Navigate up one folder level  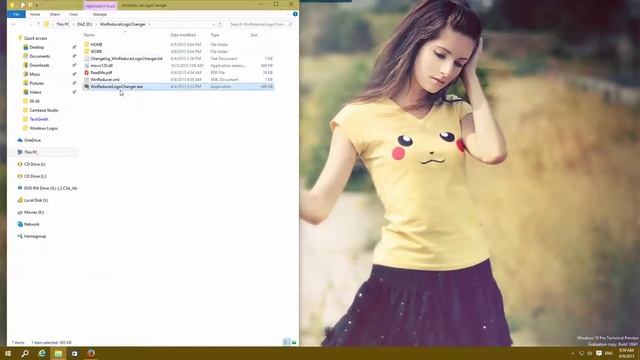38,24
